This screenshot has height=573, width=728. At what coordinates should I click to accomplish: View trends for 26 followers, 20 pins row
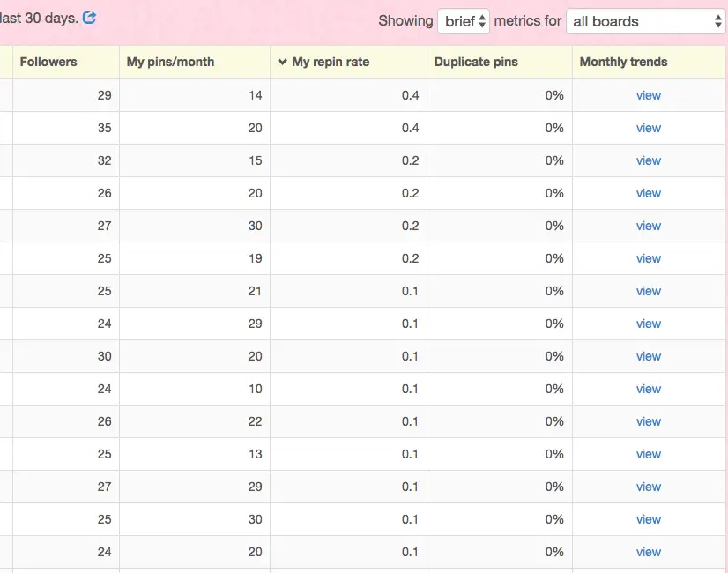click(x=648, y=193)
